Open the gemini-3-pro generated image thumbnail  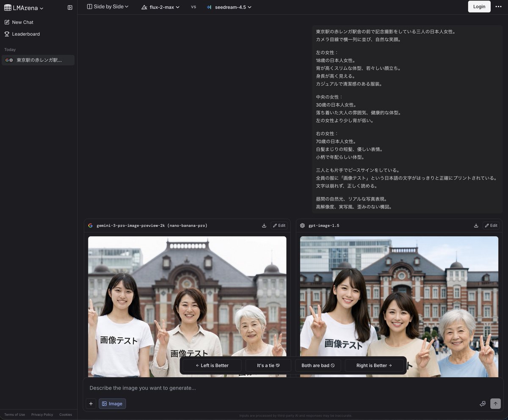tap(187, 307)
